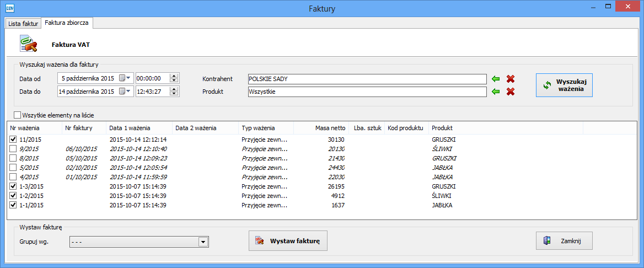Clear Produkt with red X icon

click(511, 92)
